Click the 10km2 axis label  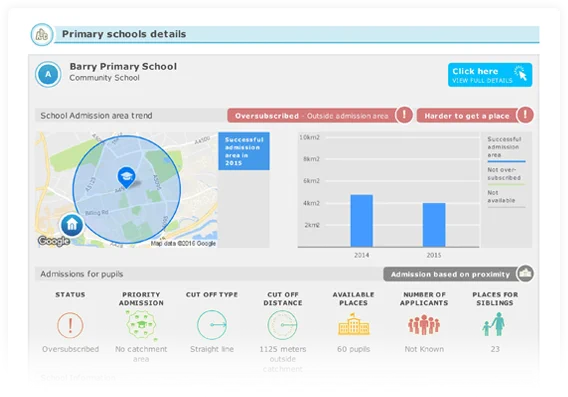point(310,137)
